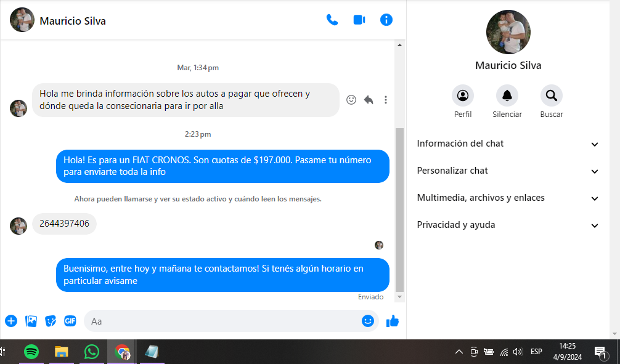620x364 pixels.
Task: Open the notepad app in taskbar
Action: [152, 351]
